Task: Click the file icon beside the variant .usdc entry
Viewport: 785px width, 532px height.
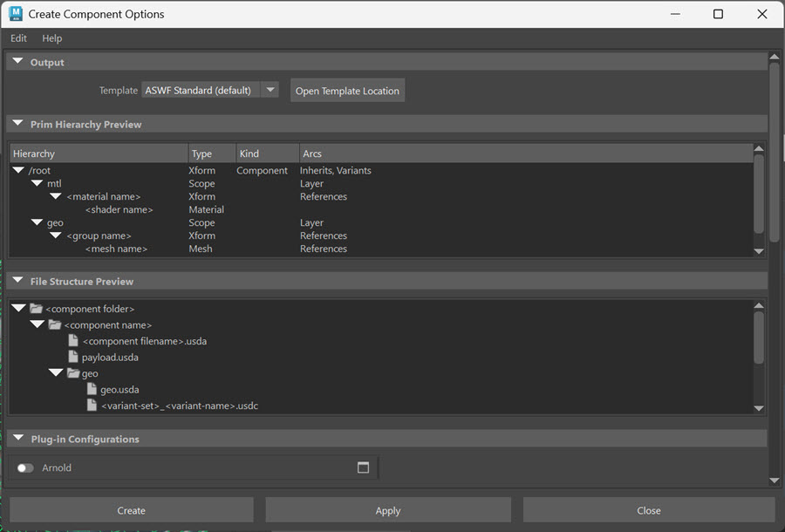Action: point(91,405)
